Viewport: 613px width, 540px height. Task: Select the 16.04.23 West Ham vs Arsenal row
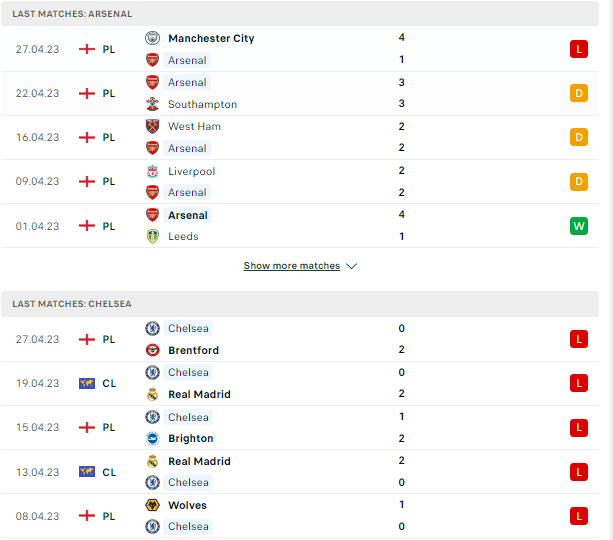pos(300,137)
